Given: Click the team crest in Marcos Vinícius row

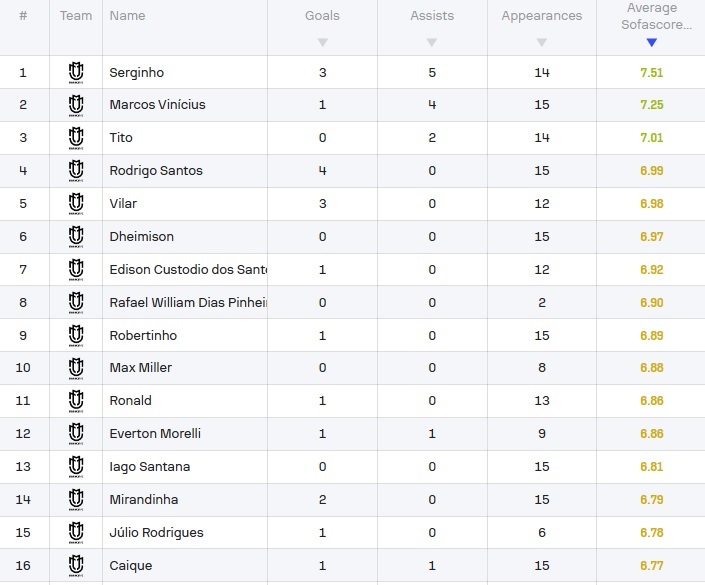Looking at the screenshot, I should [x=76, y=105].
